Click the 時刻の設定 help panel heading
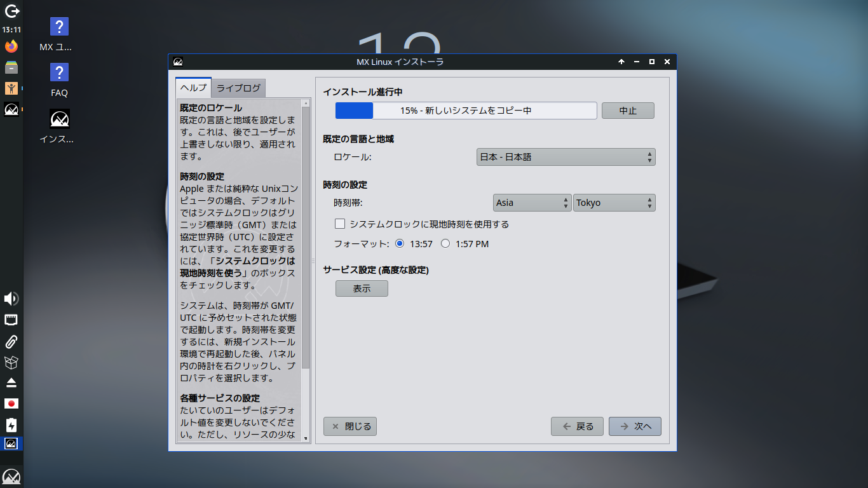 [202, 176]
